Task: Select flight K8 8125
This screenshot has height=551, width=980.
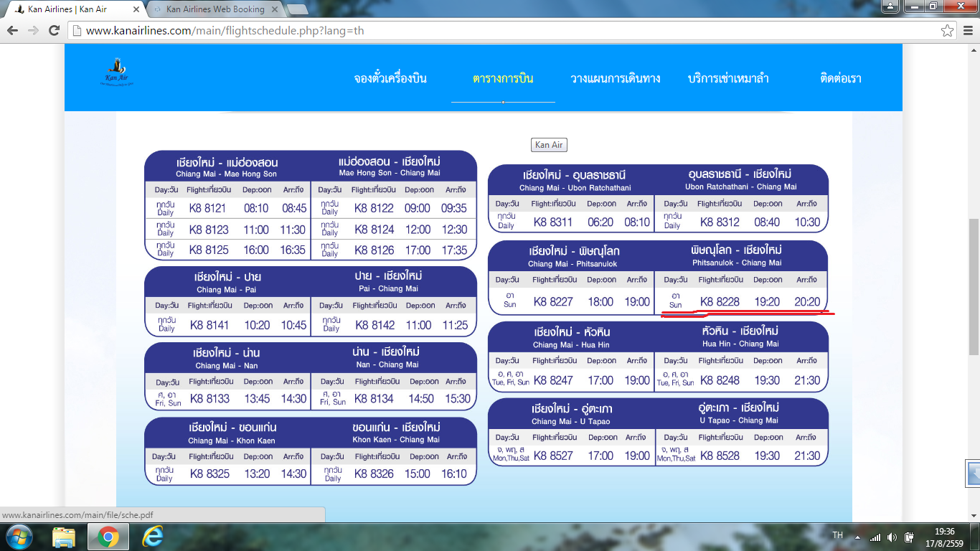Action: tap(208, 250)
